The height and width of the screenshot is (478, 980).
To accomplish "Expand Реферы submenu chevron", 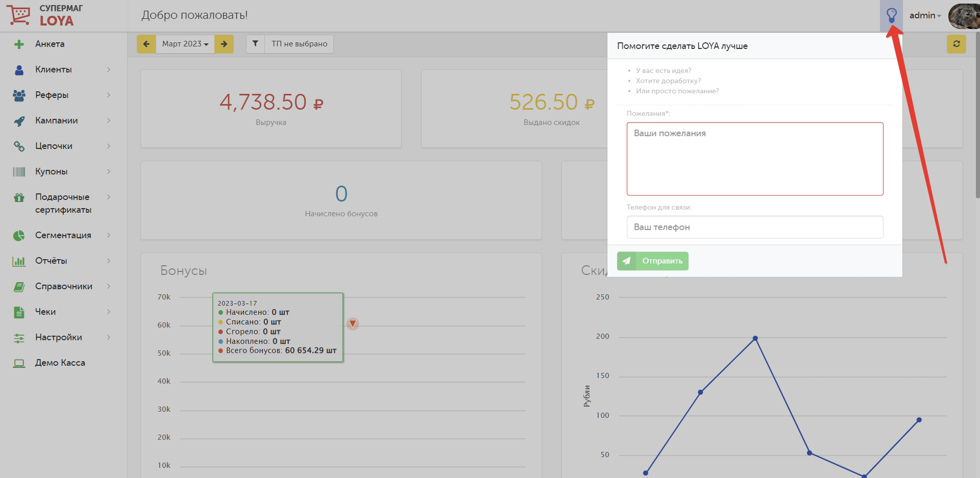I will [109, 95].
